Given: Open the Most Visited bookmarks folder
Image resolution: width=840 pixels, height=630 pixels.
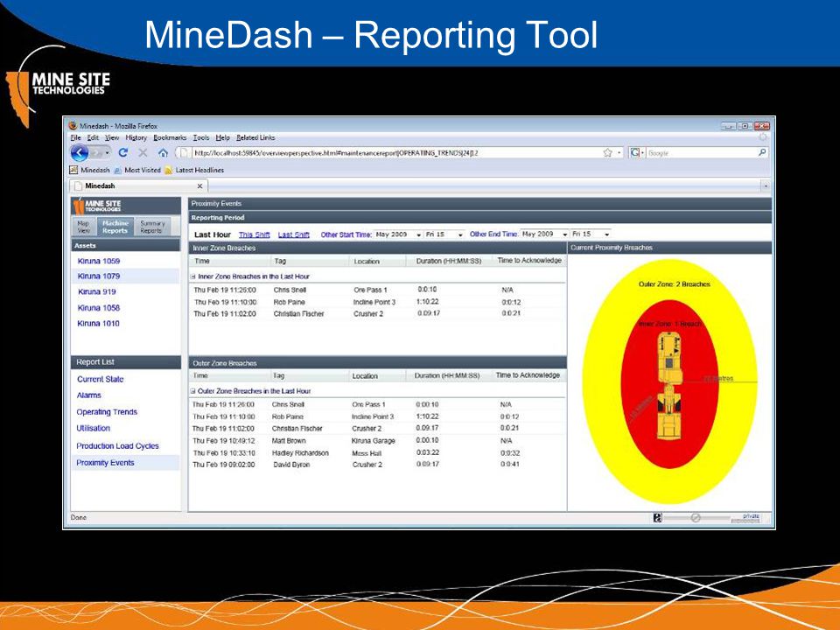Looking at the screenshot, I should (137, 170).
